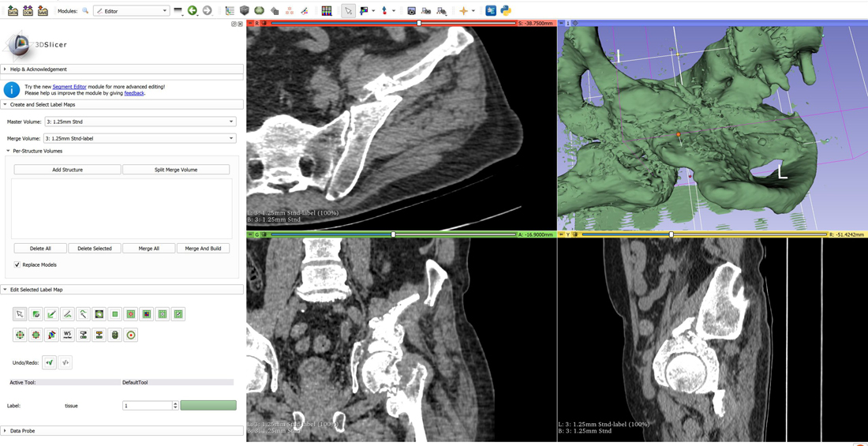Image resolution: width=868 pixels, height=446 pixels.
Task: Expand the Data Probe section
Action: 22,431
